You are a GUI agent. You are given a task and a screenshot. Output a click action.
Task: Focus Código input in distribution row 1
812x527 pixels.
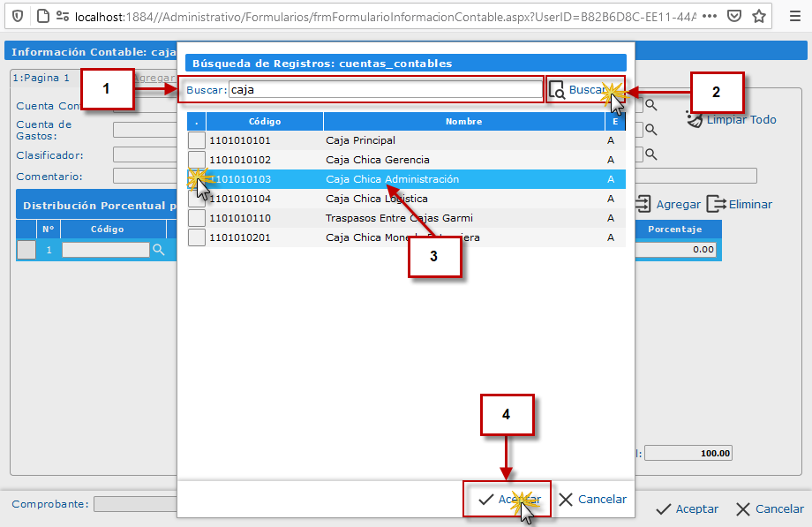pos(106,250)
